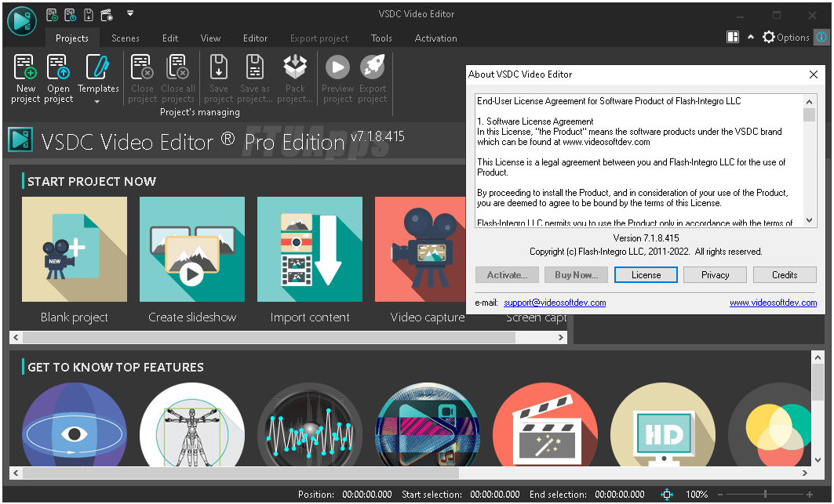Click features horizontal scroll right arrow
Screen dimensions: 834x504
[x=805, y=473]
